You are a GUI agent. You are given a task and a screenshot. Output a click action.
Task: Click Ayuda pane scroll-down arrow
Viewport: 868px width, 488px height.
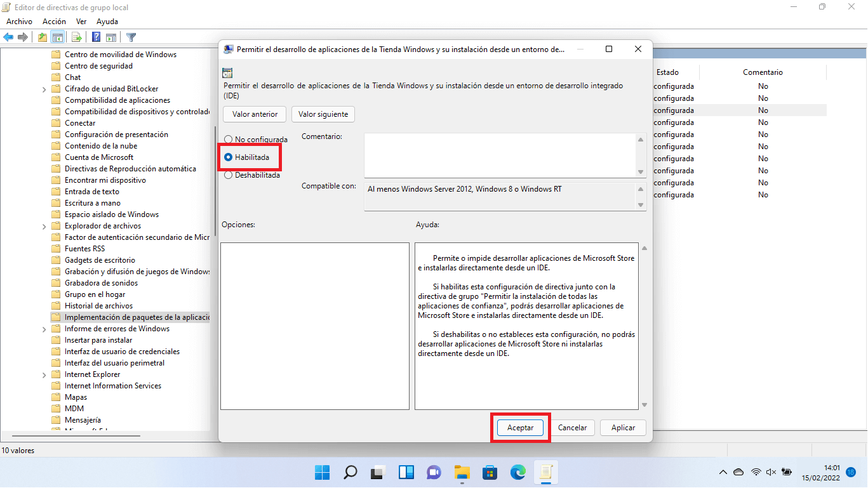tap(644, 404)
